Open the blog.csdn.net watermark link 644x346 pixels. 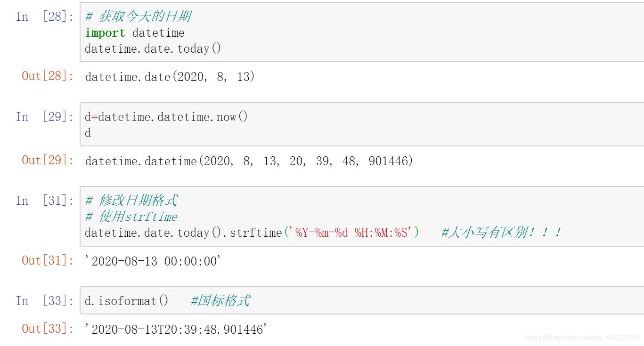click(582, 338)
